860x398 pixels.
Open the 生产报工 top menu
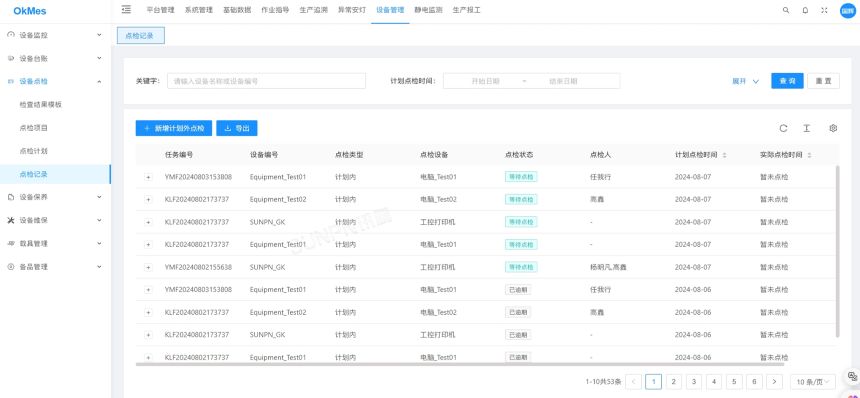coord(467,10)
